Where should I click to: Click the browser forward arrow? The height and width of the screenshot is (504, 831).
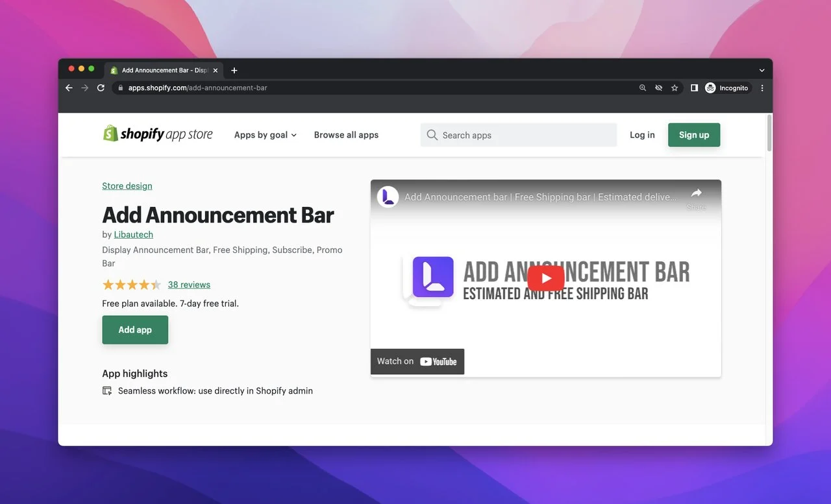(x=84, y=88)
